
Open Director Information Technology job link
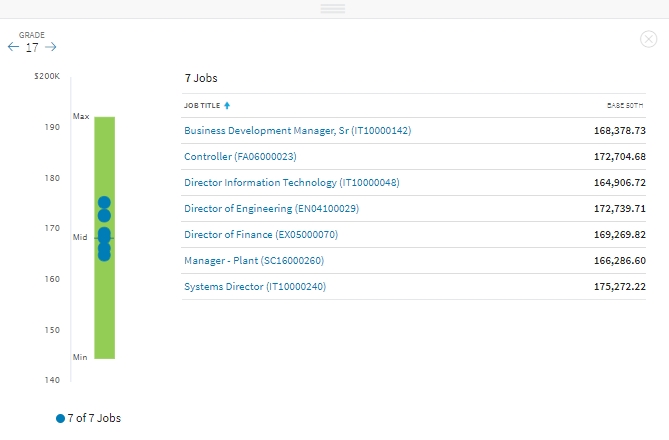[x=291, y=183]
